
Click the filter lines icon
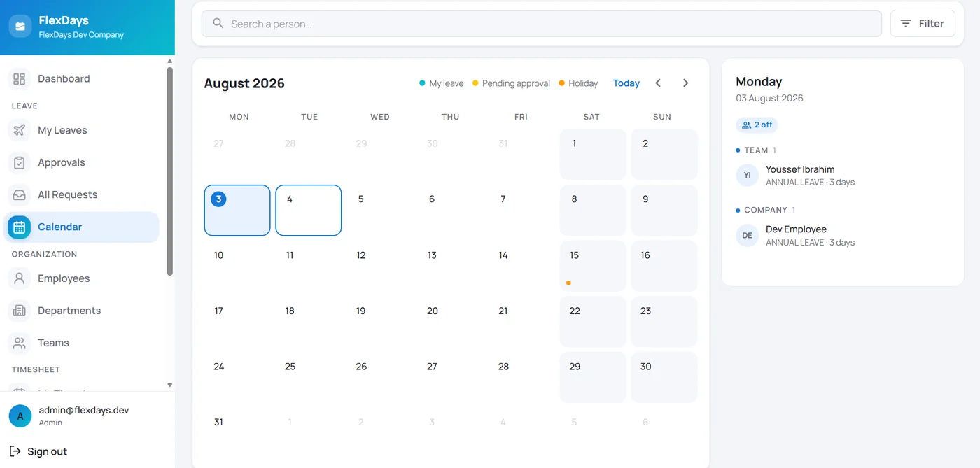pos(906,24)
